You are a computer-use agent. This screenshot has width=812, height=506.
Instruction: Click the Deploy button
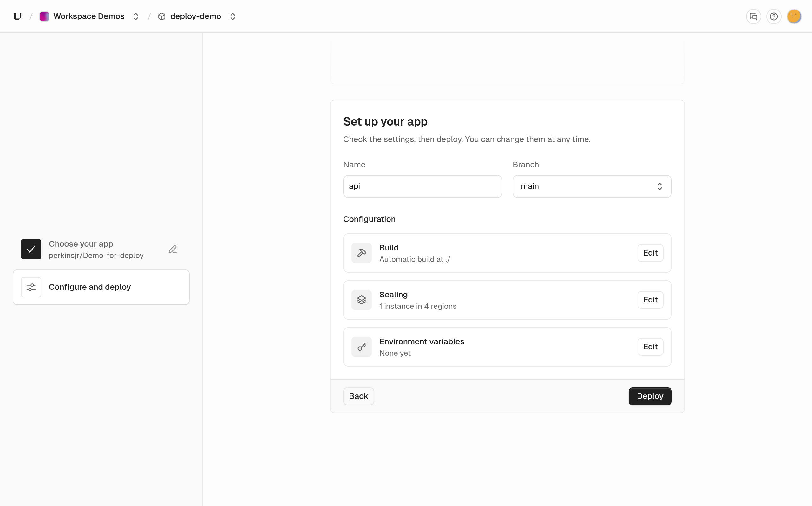(650, 396)
